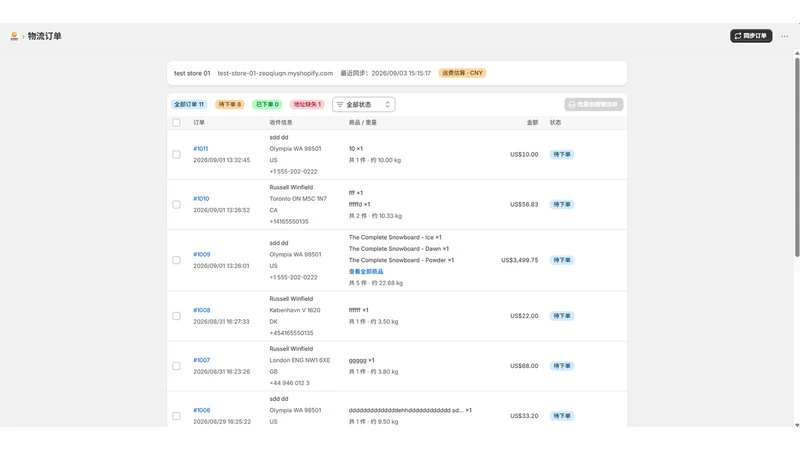This screenshot has height=450, width=800.
Task: Click the 待下单 status badge for #1010
Action: (562, 204)
